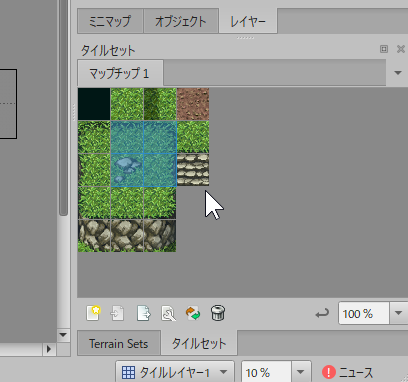Open tileset properties with the wrench icon
Image resolution: width=408 pixels, height=382 pixels.
(168, 314)
